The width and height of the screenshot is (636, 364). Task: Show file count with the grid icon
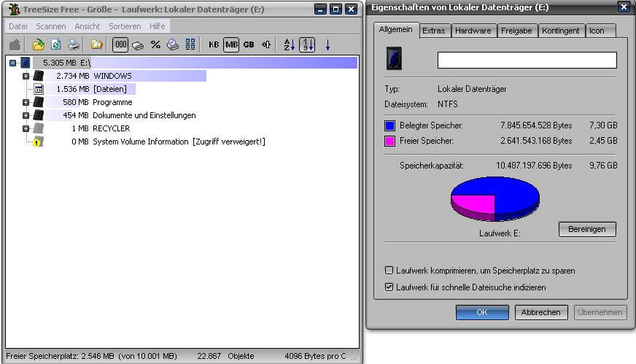coord(190,44)
